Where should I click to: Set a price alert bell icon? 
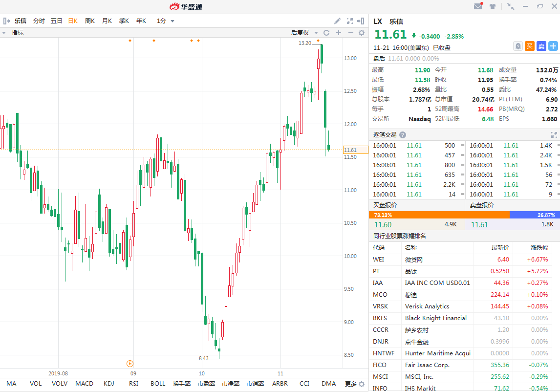pos(518,46)
